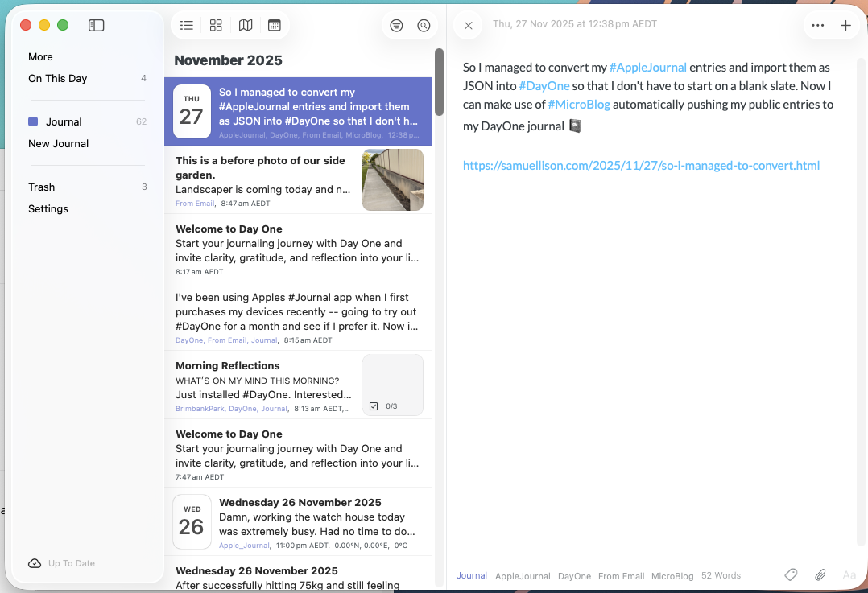Click New Journal in sidebar
The width and height of the screenshot is (868, 593).
coord(58,144)
